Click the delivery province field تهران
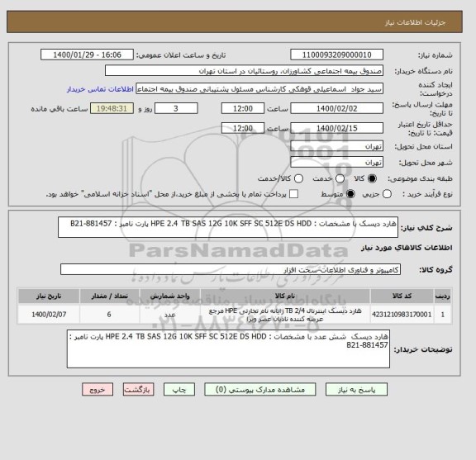The height and width of the screenshot is (460, 476). (336, 146)
